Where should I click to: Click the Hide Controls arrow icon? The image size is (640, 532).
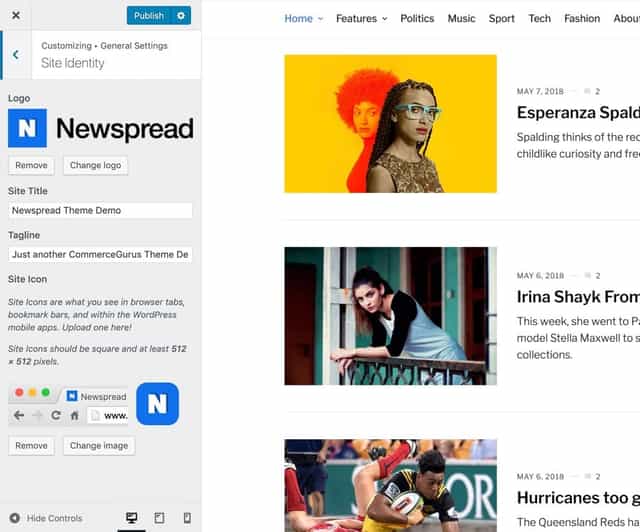[15, 518]
